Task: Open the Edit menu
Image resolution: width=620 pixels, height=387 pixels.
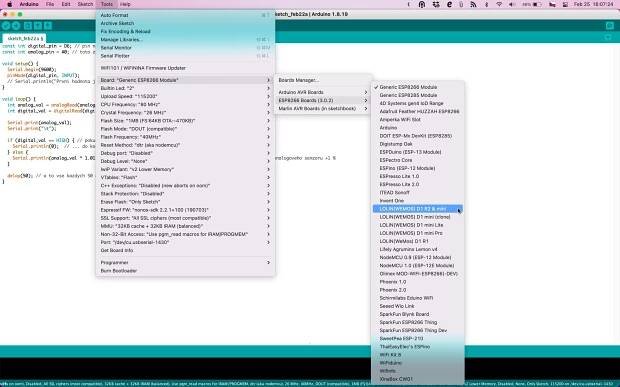Action: coord(66,4)
